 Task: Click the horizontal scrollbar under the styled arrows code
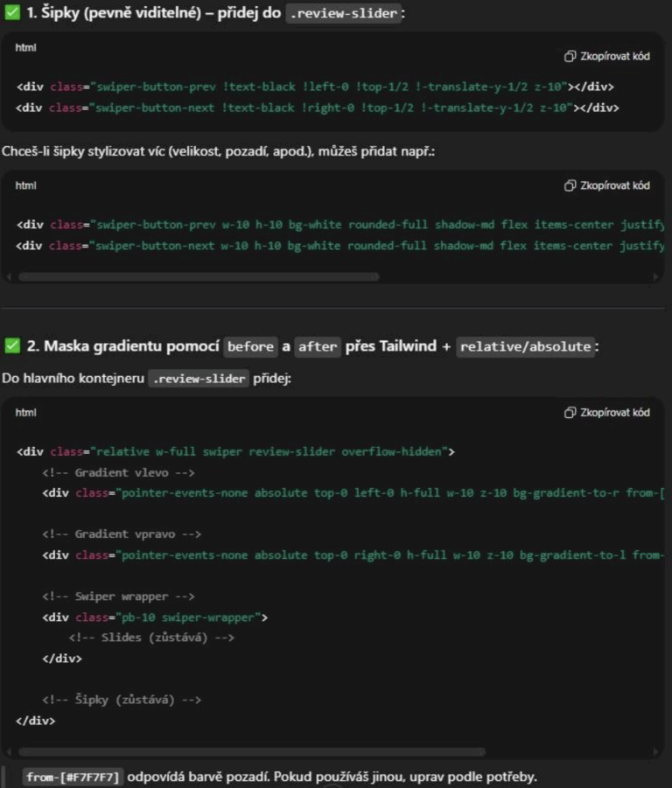click(199, 276)
